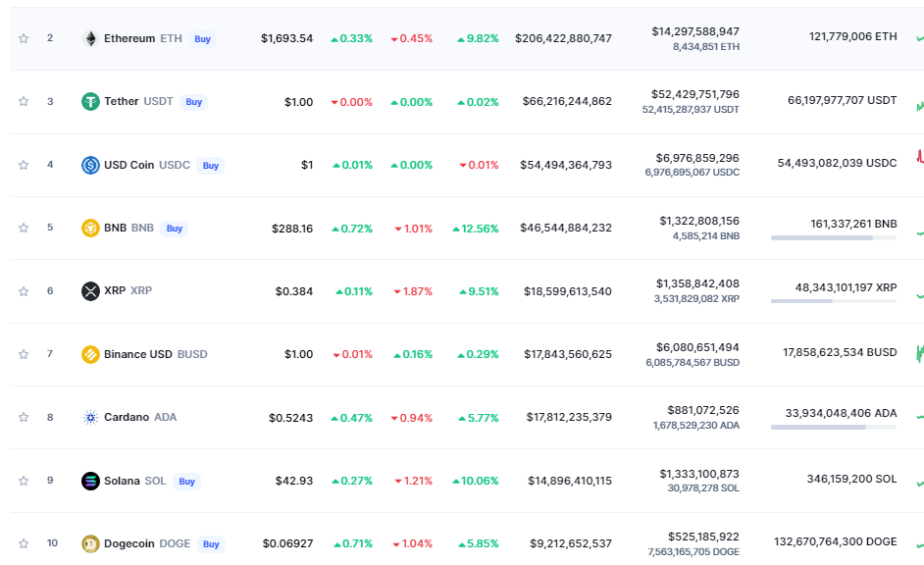The width and height of the screenshot is (924, 565).
Task: Click BNB price $288.16
Action: tap(292, 229)
